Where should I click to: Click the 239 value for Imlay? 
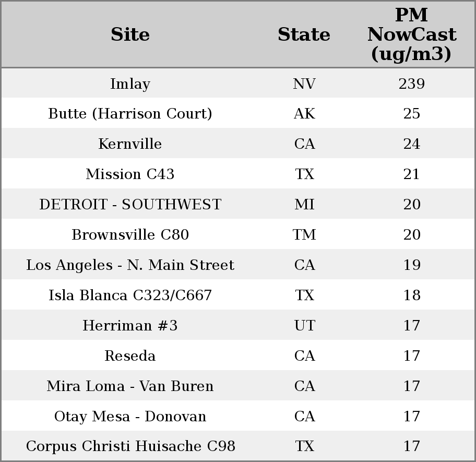click(x=411, y=84)
